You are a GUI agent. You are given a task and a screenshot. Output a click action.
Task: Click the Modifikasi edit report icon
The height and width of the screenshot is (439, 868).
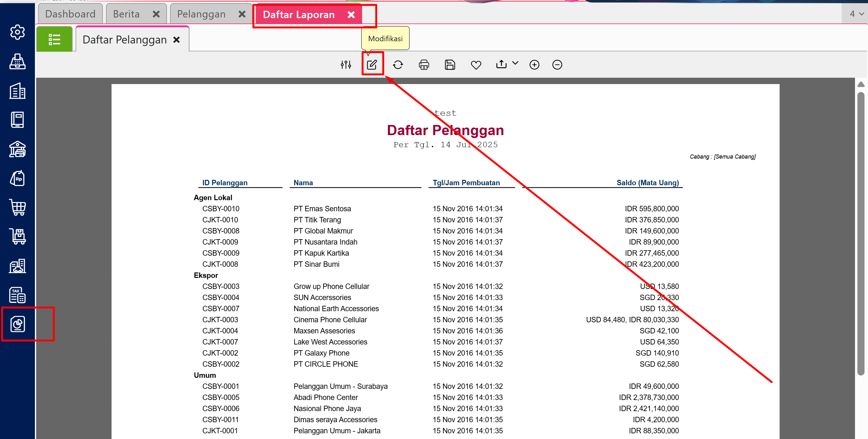372,65
